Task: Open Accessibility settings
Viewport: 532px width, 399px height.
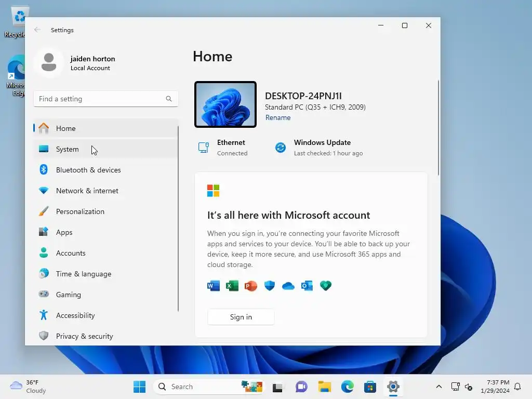Action: click(105, 315)
